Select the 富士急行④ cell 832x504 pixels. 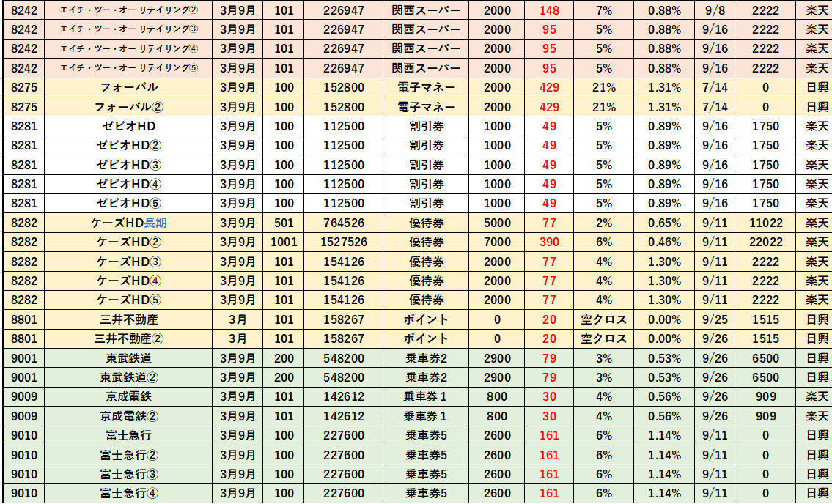tap(128, 493)
